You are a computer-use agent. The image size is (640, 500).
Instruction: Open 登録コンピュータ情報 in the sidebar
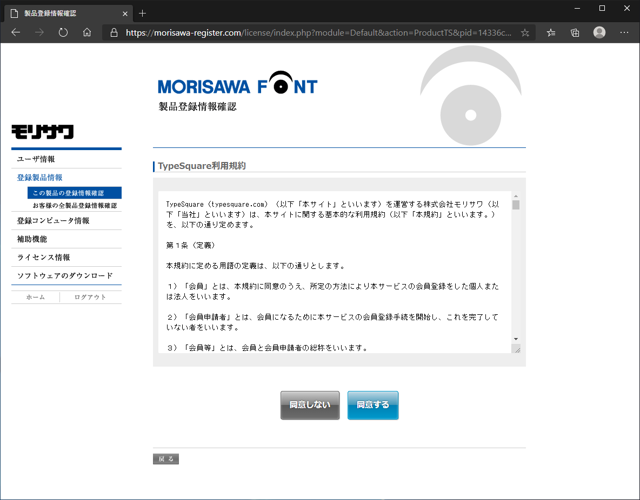coord(53,221)
